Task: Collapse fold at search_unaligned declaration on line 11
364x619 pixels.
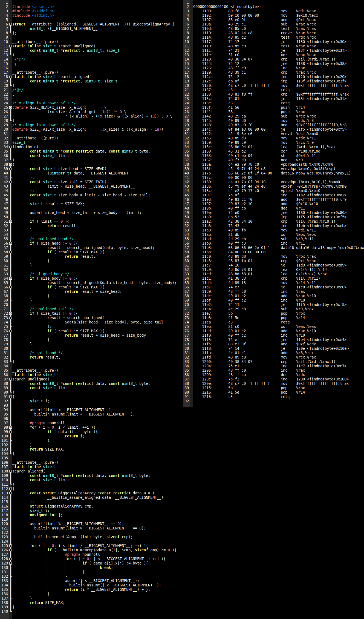Action: [10, 46]
